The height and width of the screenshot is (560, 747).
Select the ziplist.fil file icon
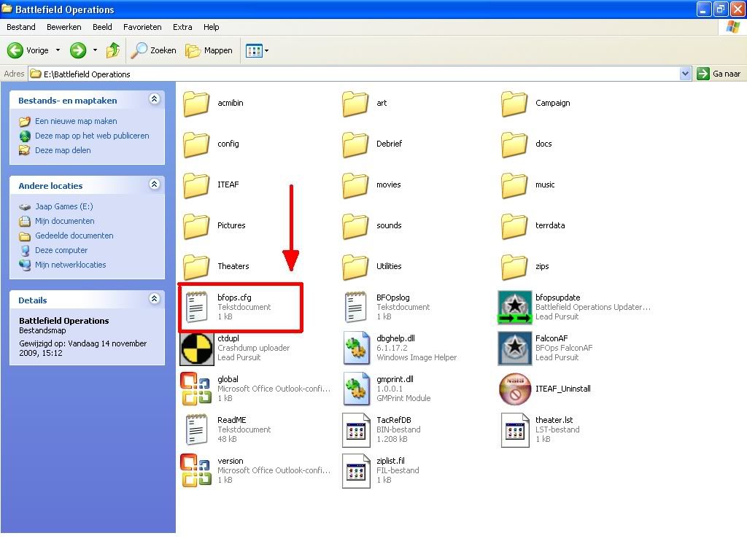[356, 471]
